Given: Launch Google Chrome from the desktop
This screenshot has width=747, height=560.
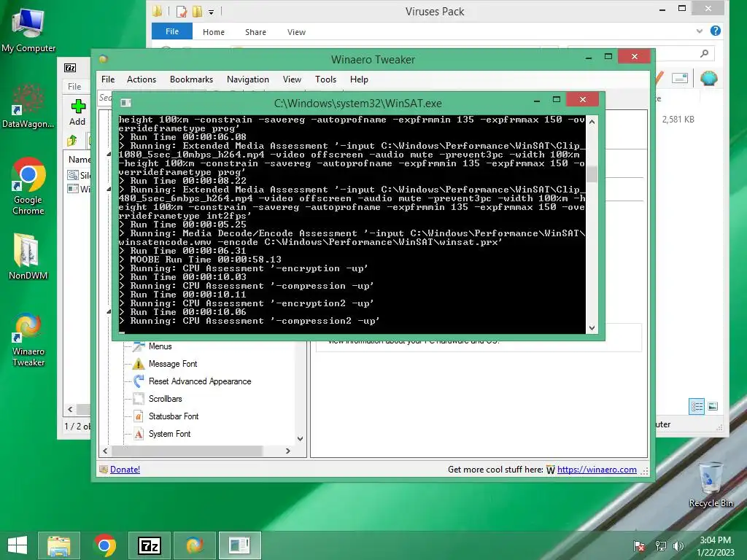Looking at the screenshot, I should click(28, 186).
